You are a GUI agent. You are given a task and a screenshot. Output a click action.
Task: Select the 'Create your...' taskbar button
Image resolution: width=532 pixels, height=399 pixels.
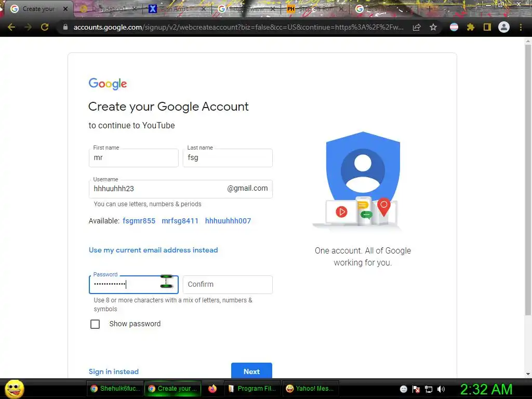(173, 389)
